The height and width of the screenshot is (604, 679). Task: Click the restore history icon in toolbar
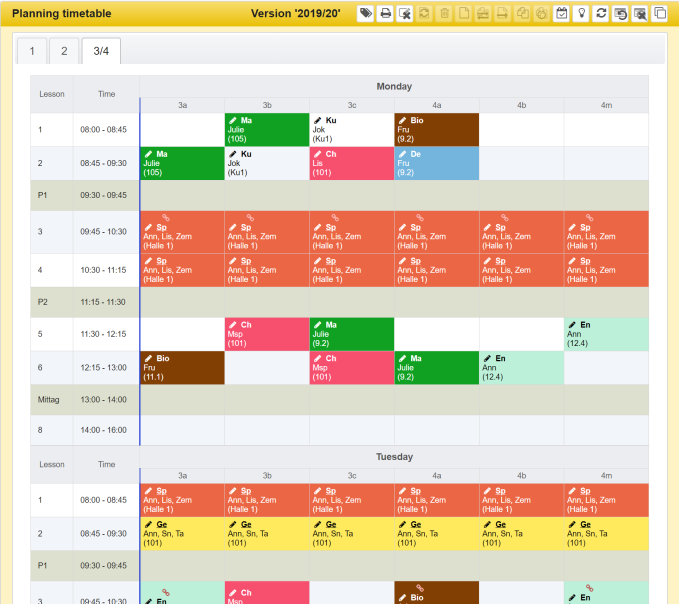point(620,14)
